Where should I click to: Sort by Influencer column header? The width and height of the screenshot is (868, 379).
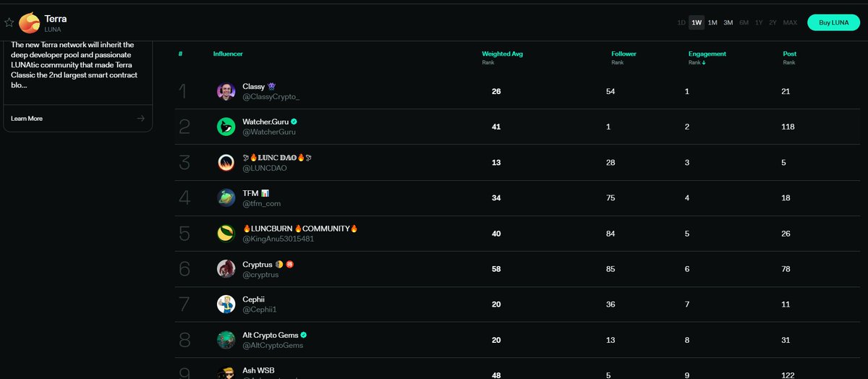pyautogui.click(x=228, y=54)
